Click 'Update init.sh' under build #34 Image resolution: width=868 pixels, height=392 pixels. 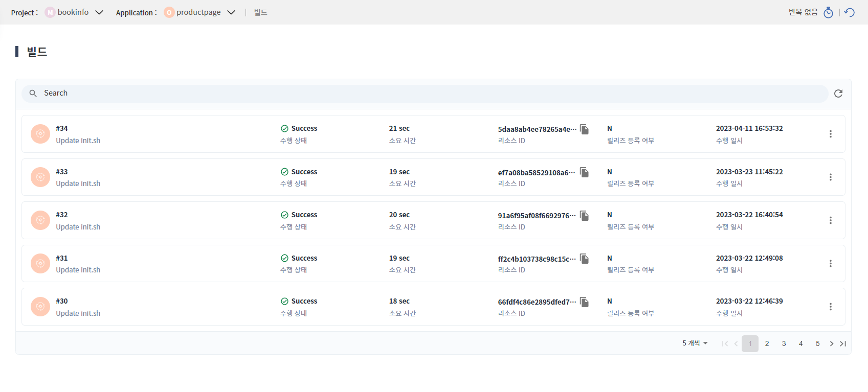[x=78, y=141]
